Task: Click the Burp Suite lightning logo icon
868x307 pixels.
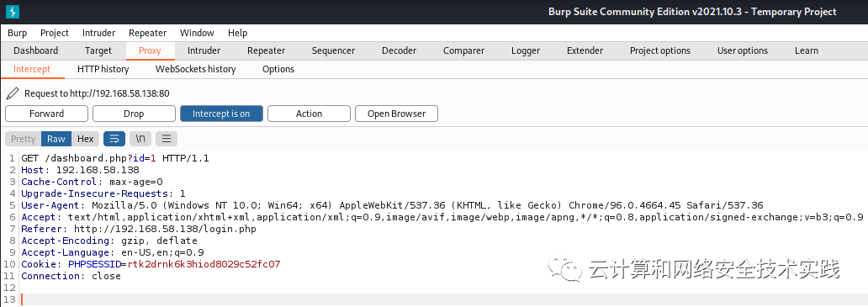Action: pyautogui.click(x=12, y=11)
